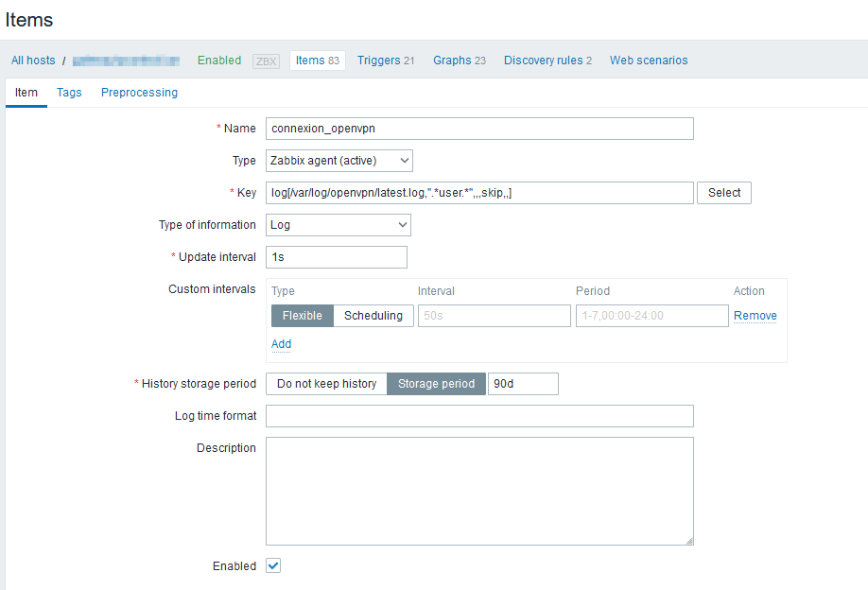Go to Triggers list
The image size is (868, 590).
[x=386, y=61]
